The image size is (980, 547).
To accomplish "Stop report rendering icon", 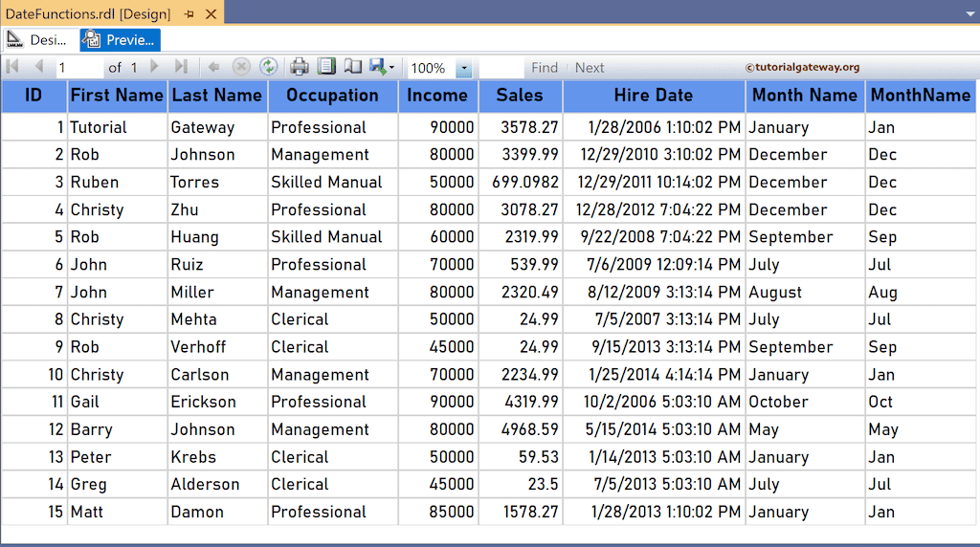I will tap(241, 67).
